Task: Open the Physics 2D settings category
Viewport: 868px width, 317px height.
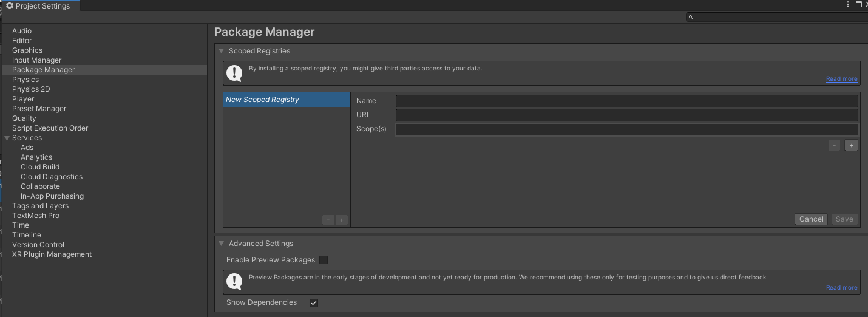Action: pos(31,89)
